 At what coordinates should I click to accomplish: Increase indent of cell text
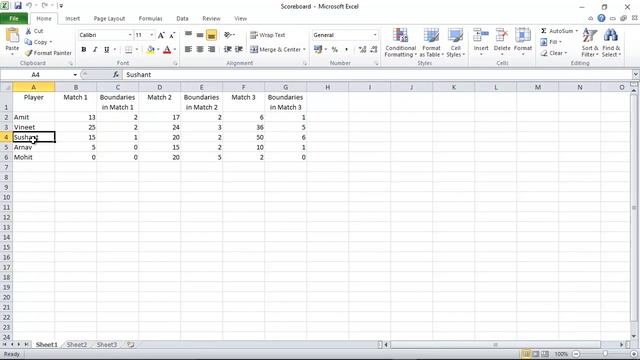click(x=239, y=49)
